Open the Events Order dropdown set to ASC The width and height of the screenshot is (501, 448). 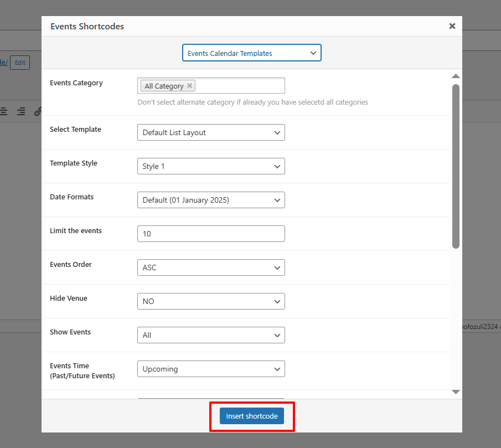[211, 267]
